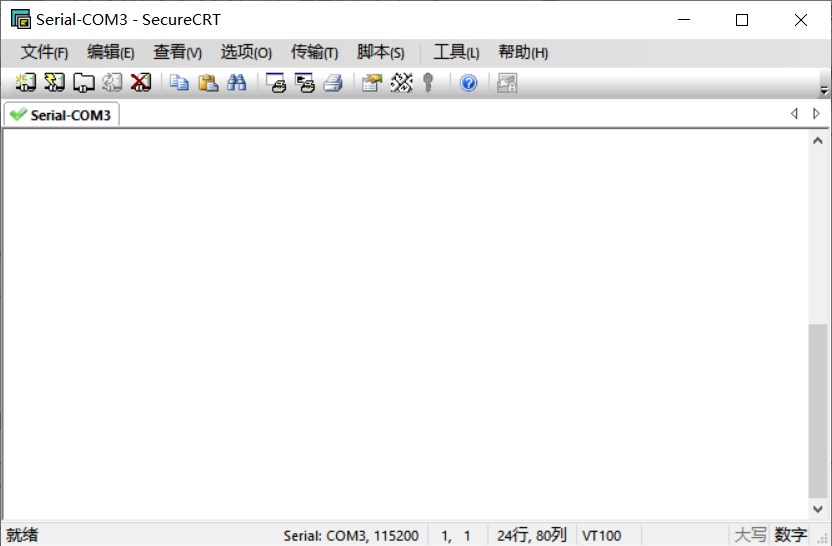Close the SecureCRT window
The height and width of the screenshot is (546, 832).
click(x=801, y=20)
